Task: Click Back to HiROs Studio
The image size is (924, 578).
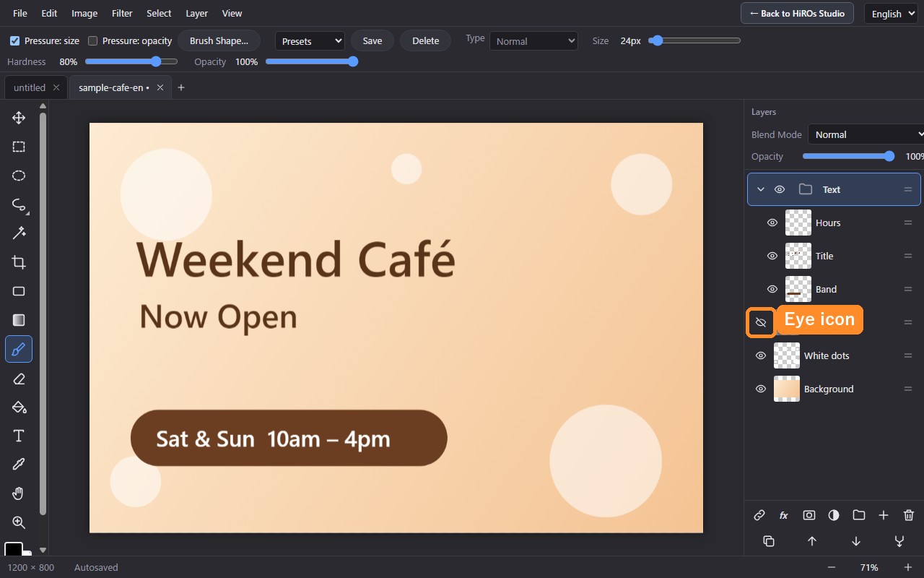Action: (x=797, y=13)
